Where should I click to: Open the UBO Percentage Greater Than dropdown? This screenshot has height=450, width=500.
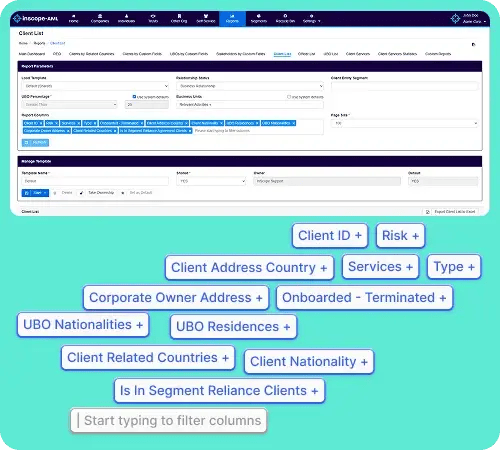(x=70, y=105)
